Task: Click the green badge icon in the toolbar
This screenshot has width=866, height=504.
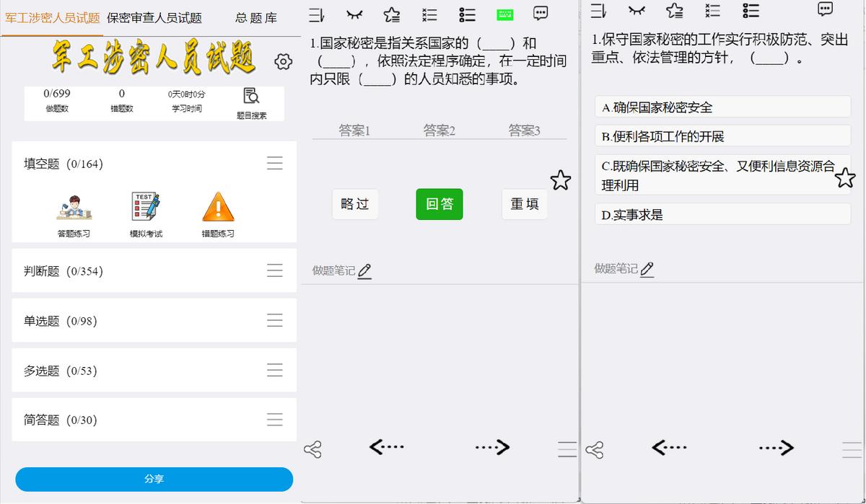Action: click(504, 14)
